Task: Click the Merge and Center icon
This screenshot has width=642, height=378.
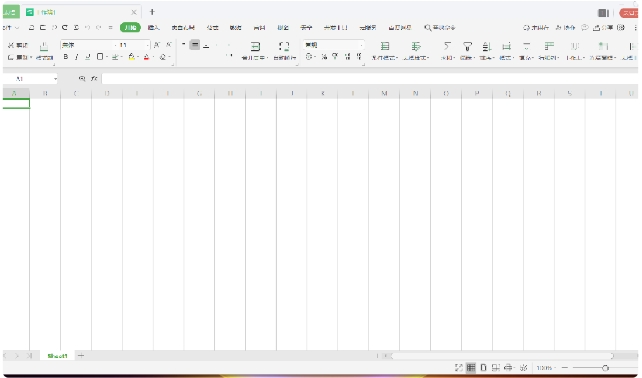Action: click(x=255, y=46)
